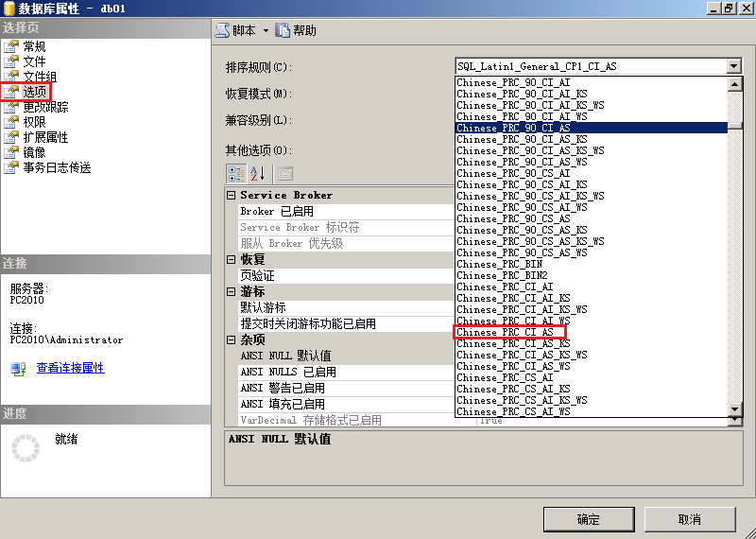Select the 事务日志传送 page icon
Screen dimensions: 756x539
[11, 167]
